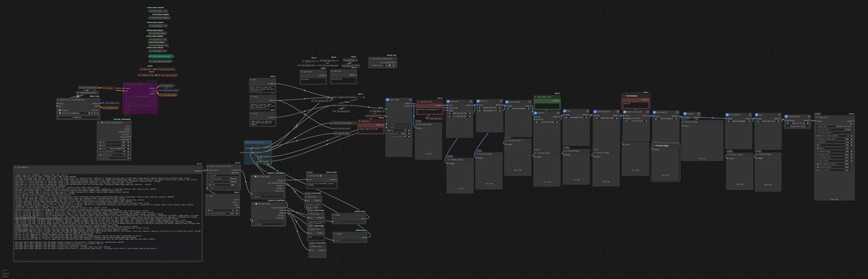Viewport: 868px width, 279px height.
Task: Select the red Text Multiline node
Action: pyautogui.click(x=635, y=101)
